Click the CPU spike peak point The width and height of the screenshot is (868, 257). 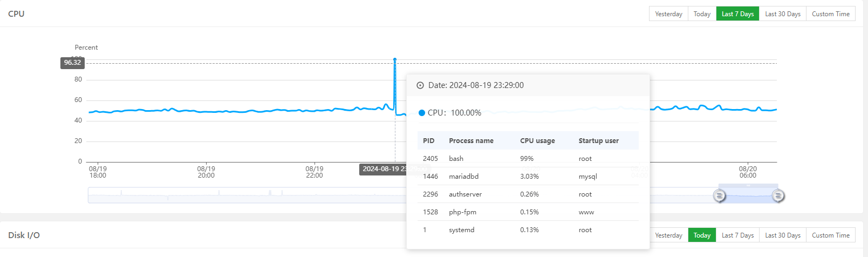click(x=395, y=59)
